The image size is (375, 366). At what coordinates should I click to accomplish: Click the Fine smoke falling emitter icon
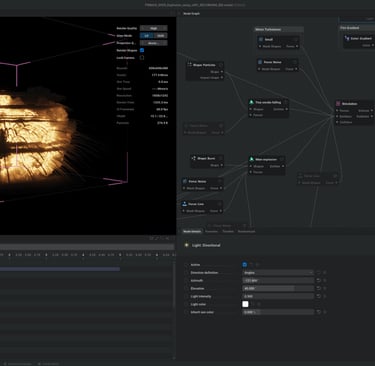click(251, 102)
